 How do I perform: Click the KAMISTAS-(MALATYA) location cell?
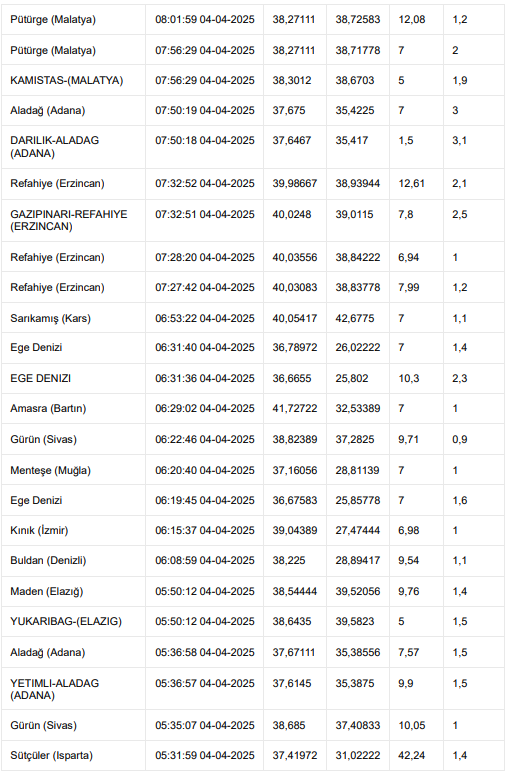point(73,81)
